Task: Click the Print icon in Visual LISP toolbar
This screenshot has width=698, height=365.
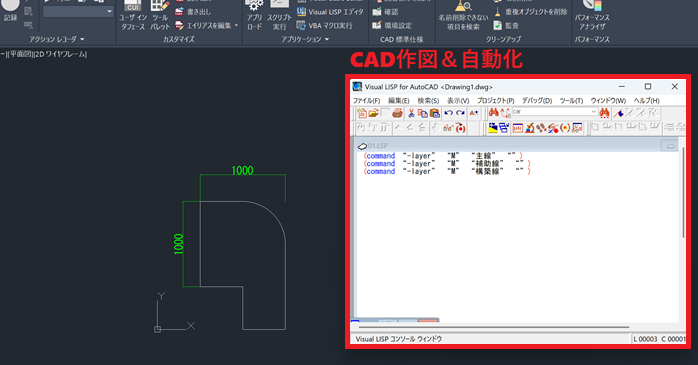Action: (x=397, y=113)
